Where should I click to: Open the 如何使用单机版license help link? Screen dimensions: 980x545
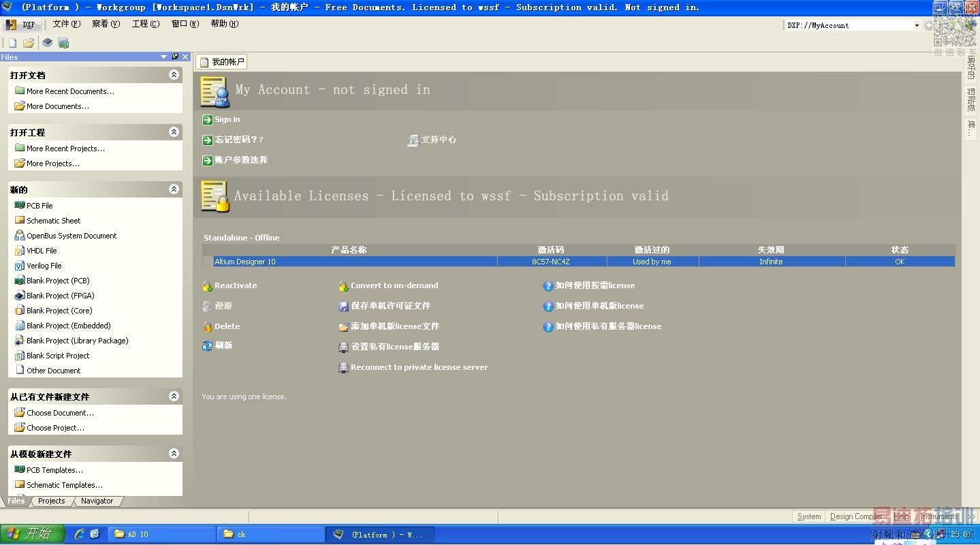(599, 306)
